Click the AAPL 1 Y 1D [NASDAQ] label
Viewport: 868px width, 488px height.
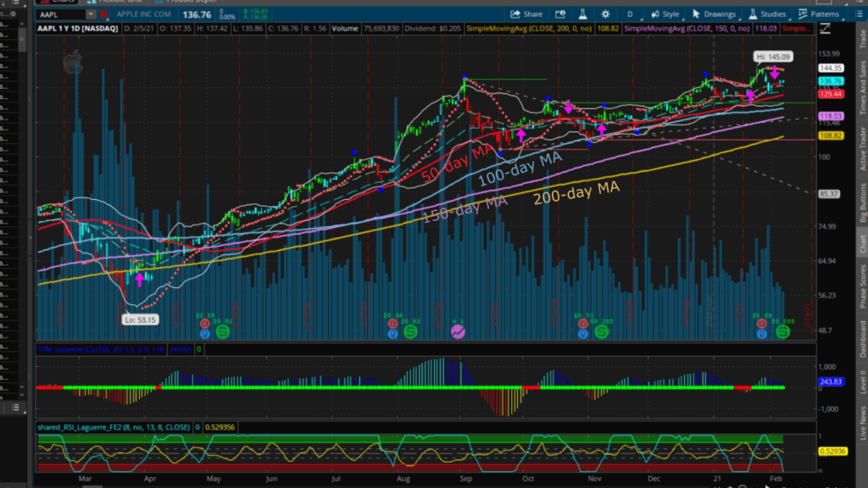click(x=77, y=29)
